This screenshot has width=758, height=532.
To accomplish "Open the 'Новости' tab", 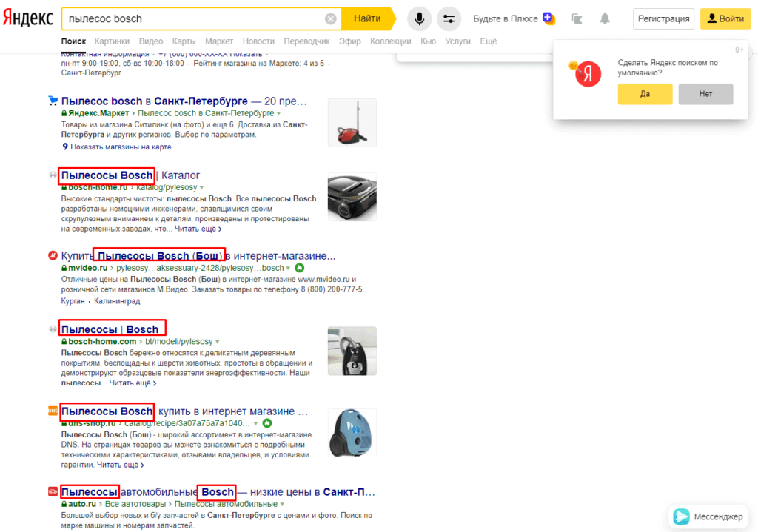I will (x=258, y=41).
